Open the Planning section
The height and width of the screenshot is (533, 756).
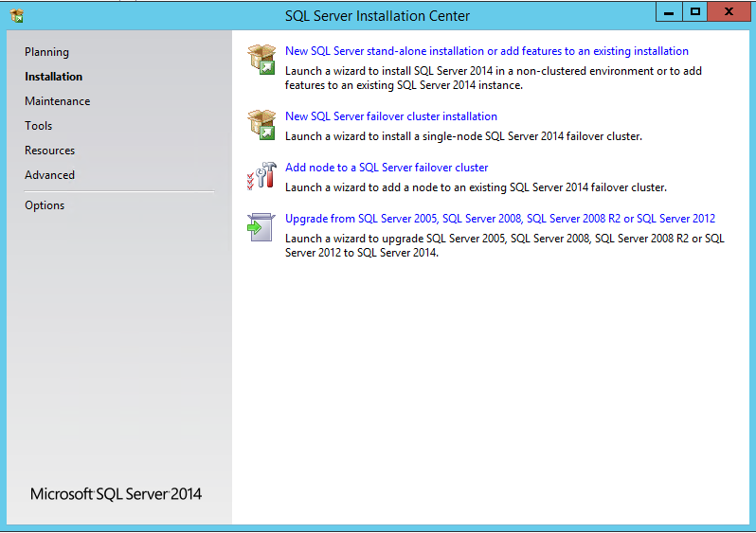coord(46,52)
